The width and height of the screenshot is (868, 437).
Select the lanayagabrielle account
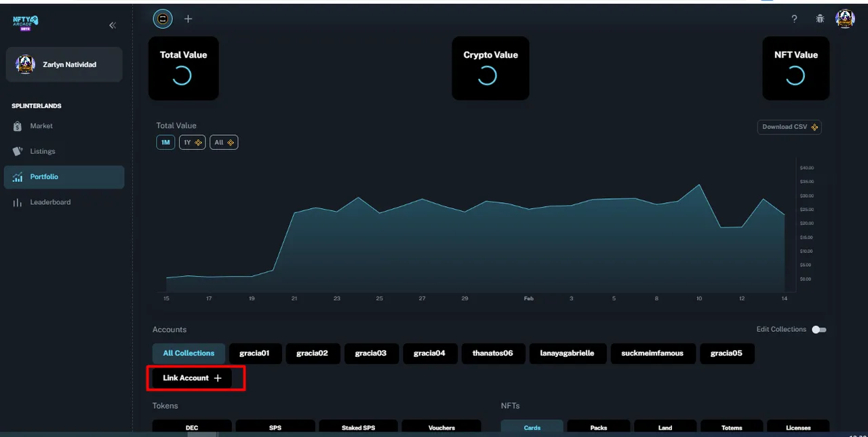[x=567, y=354]
